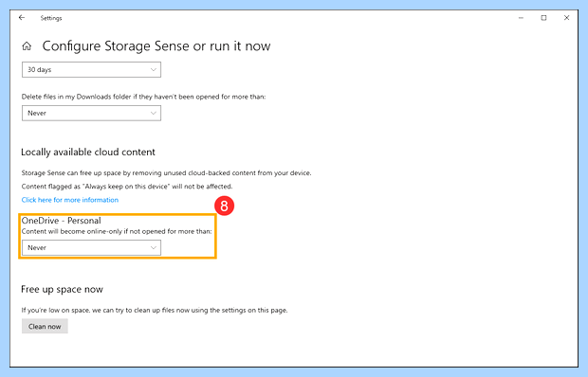Viewport: 588px width, 377px height.
Task: Open the OneDrive Never dropdown
Action: click(x=91, y=247)
